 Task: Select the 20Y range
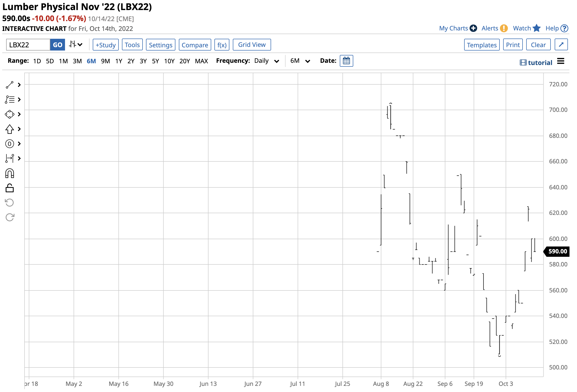click(185, 61)
